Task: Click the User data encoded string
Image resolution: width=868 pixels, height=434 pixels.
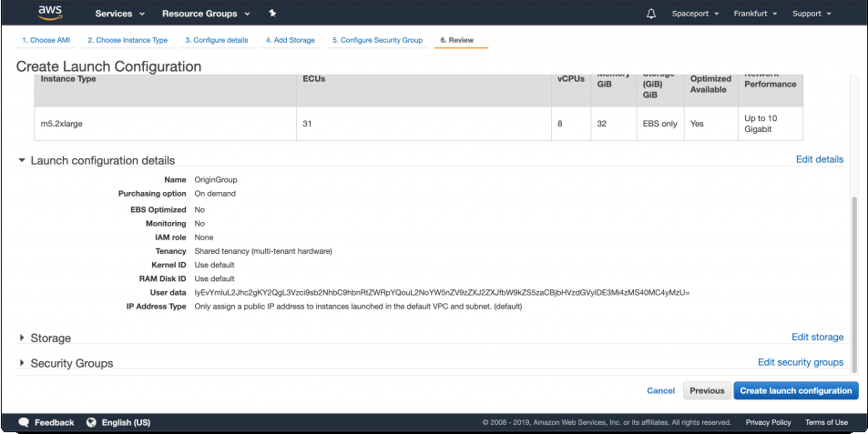Action: click(442, 292)
